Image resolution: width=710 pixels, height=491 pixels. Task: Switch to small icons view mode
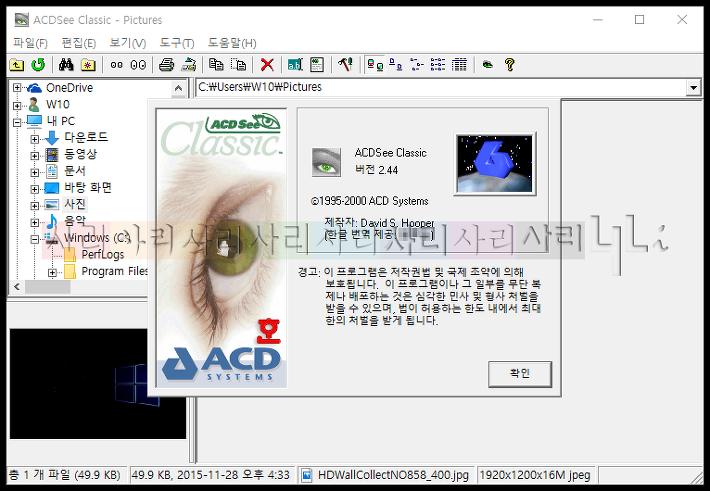[396, 65]
